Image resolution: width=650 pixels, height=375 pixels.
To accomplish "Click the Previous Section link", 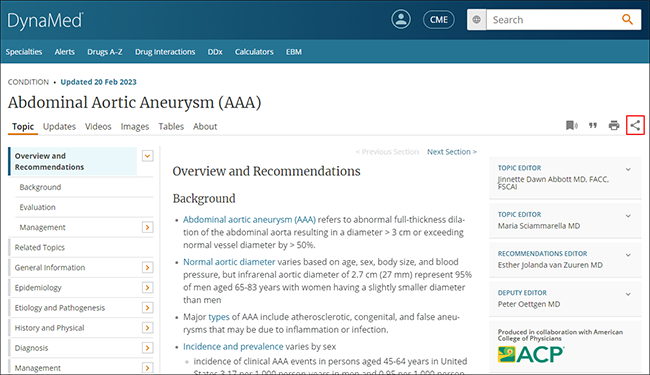I will click(387, 152).
